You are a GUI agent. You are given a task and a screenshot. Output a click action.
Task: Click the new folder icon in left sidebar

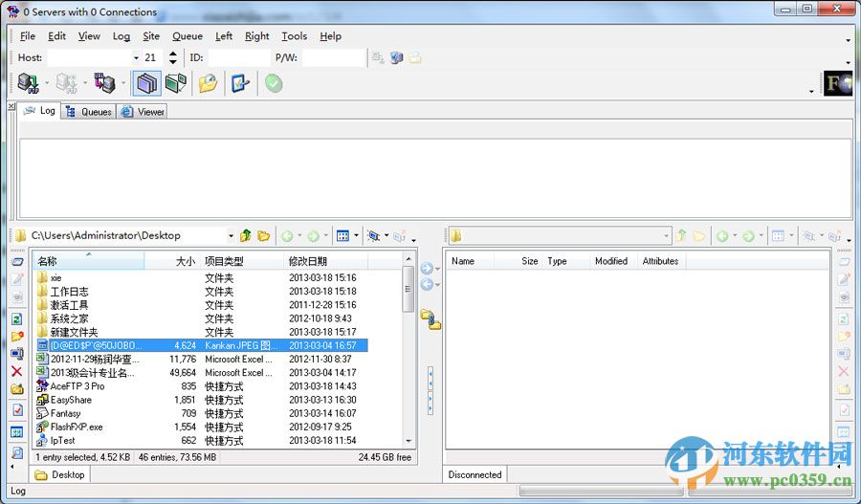click(x=17, y=389)
